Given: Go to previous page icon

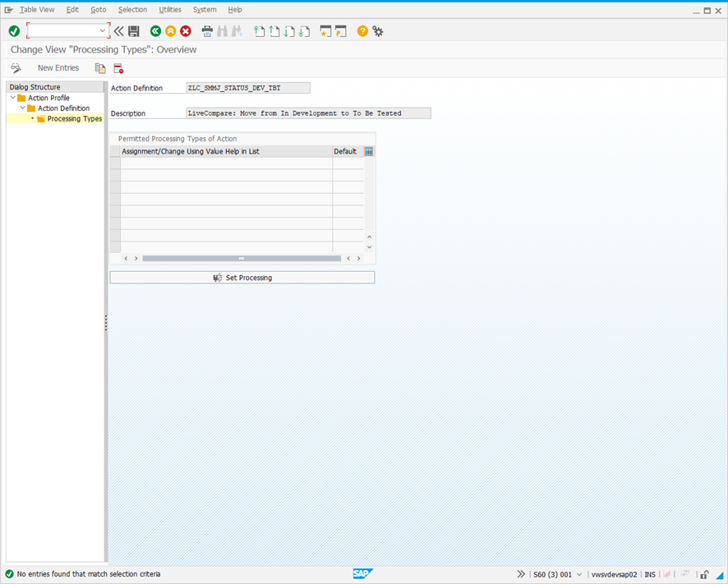Looking at the screenshot, I should click(274, 31).
